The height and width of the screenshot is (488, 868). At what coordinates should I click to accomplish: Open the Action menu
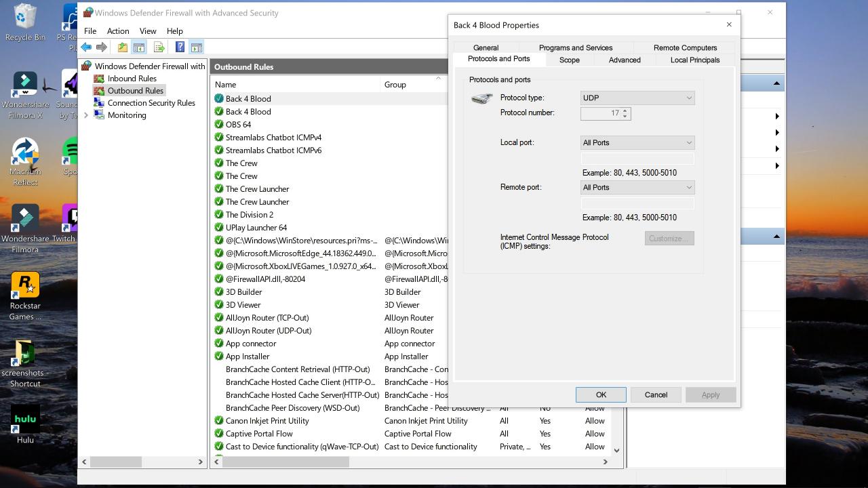[x=118, y=30]
